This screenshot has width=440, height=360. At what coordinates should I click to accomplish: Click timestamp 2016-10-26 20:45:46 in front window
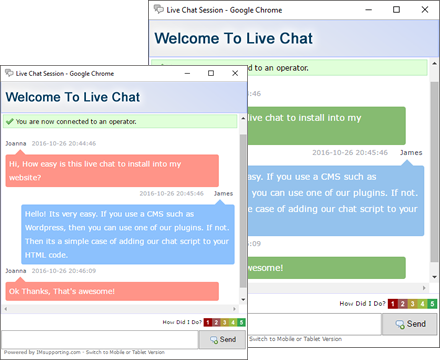tap(171, 194)
